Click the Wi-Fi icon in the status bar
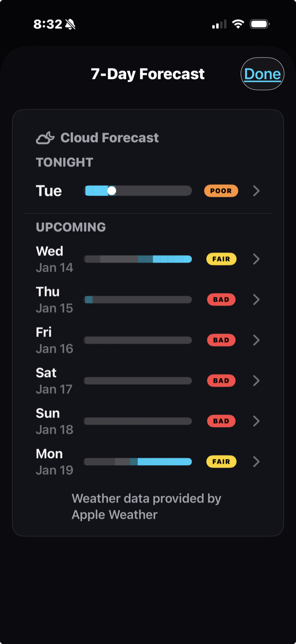This screenshot has width=296, height=644. (238, 24)
